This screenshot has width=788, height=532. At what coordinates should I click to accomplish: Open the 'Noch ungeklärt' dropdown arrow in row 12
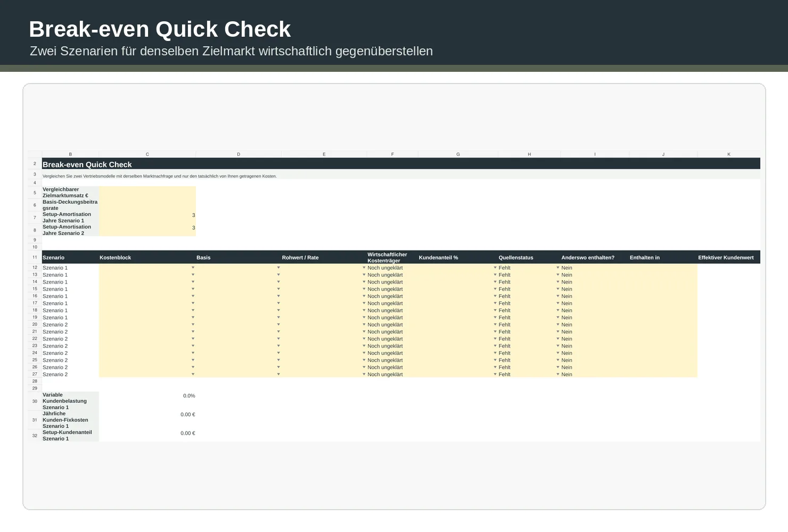tap(364, 268)
